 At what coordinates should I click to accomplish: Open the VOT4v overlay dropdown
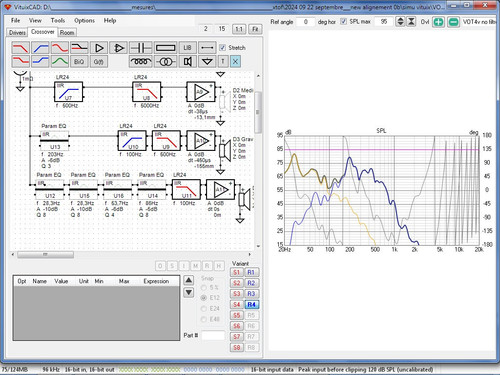(x=479, y=22)
